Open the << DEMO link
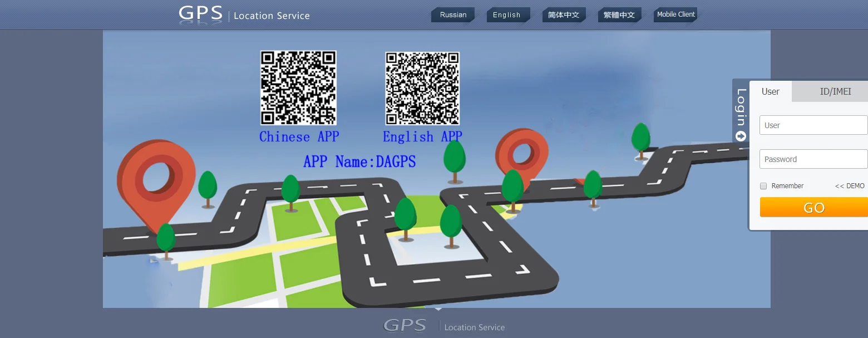 850,186
